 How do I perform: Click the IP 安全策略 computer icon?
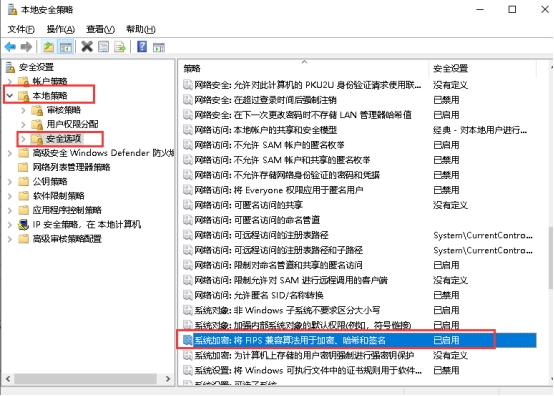pos(23,225)
